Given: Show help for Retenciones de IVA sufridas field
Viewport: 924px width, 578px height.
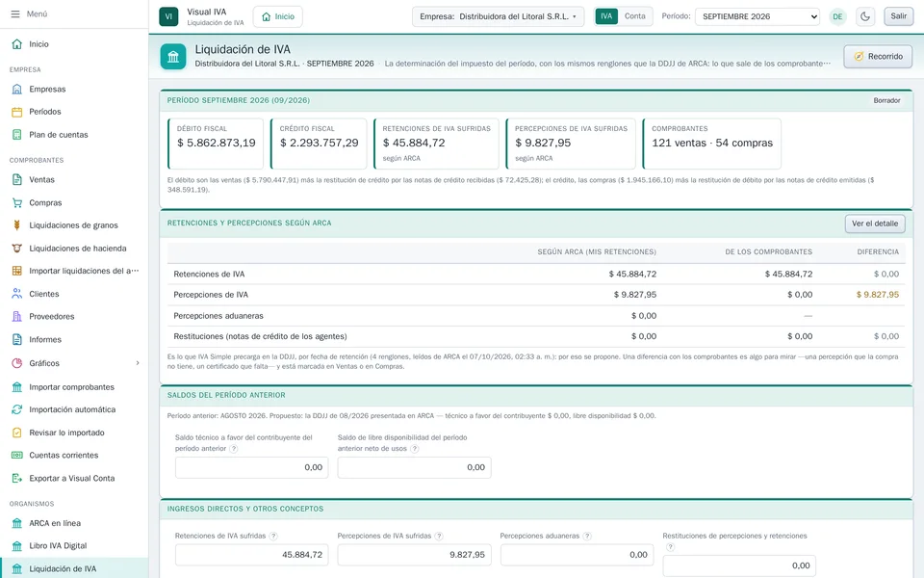Looking at the screenshot, I should coord(273,537).
